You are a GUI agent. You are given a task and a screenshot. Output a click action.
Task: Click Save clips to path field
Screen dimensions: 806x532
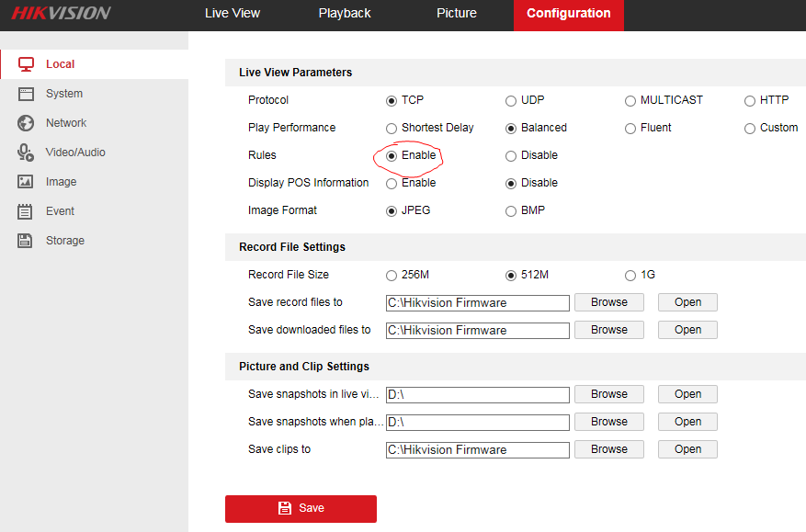(478, 449)
